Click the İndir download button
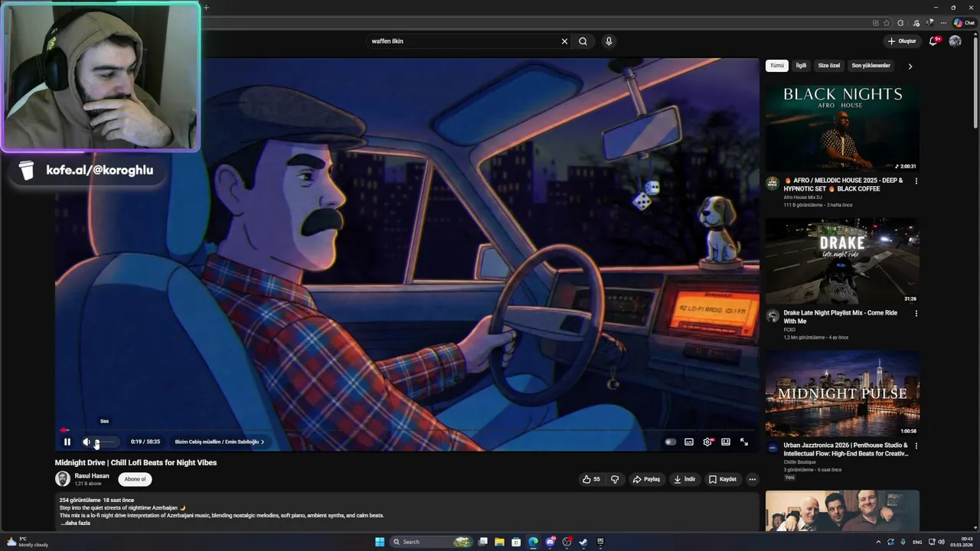Screen dimensions: 980x551 [684, 479]
